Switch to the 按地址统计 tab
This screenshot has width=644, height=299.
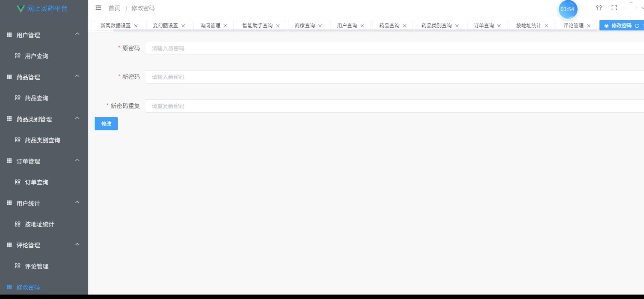click(529, 26)
